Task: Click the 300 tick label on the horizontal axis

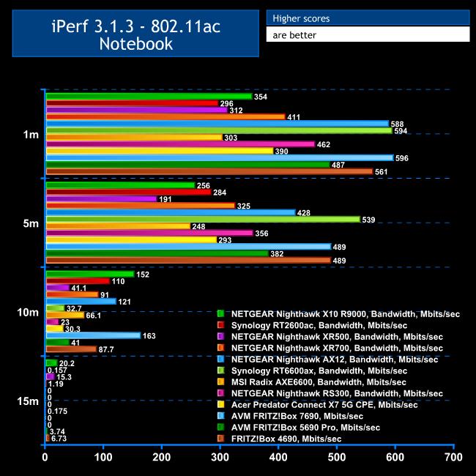Action: [220, 457]
